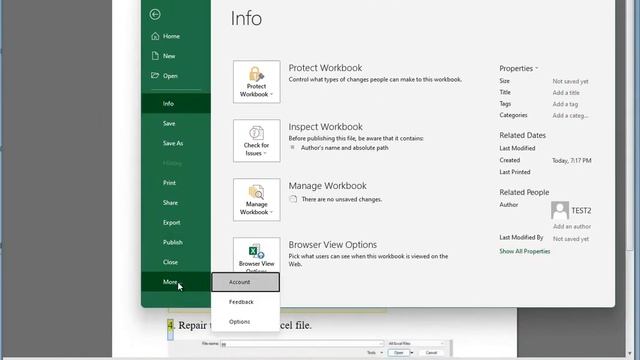Open file type dropdown in background dialog
This screenshot has width=640, height=360.
[x=416, y=344]
